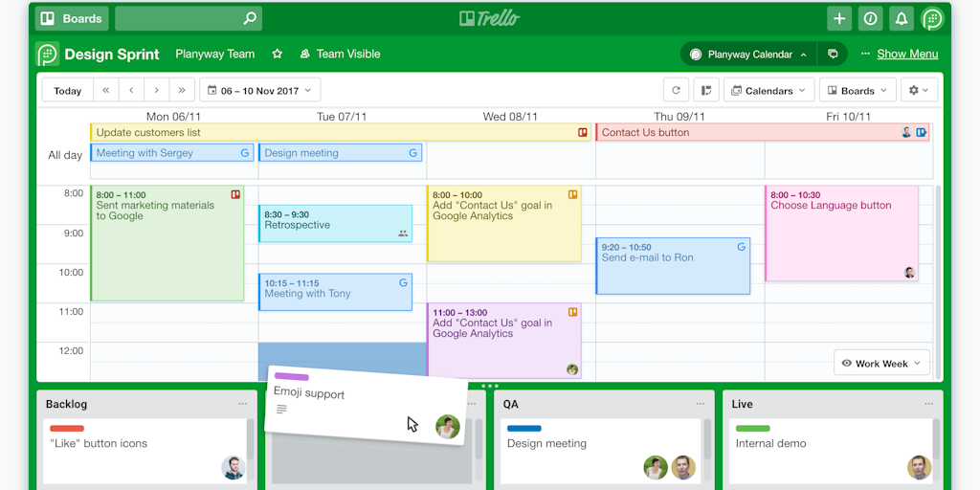
Task: Open Contact Us button all-day event
Action: click(x=762, y=132)
